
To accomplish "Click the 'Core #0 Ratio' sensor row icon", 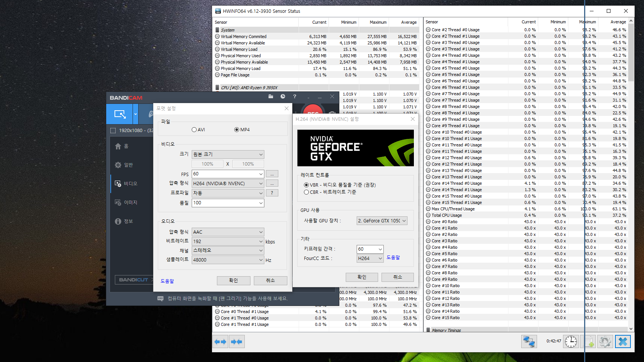I will pos(428,222).
